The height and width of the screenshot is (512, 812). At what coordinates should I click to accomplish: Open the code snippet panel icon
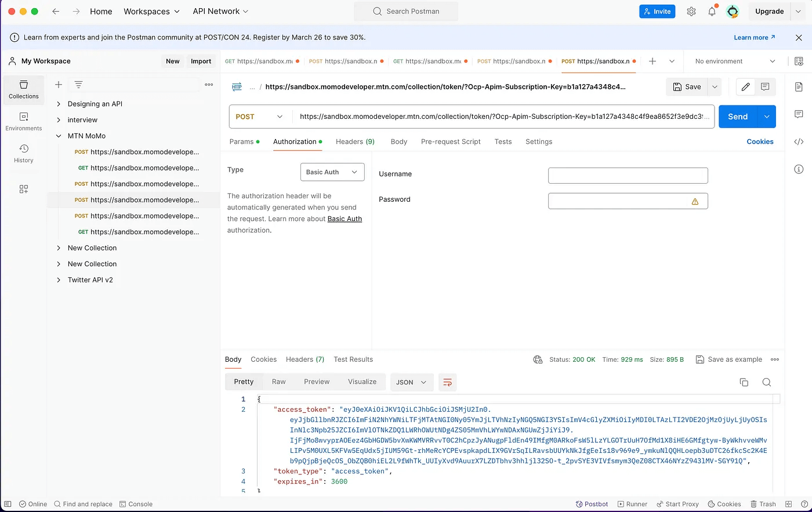tap(799, 141)
